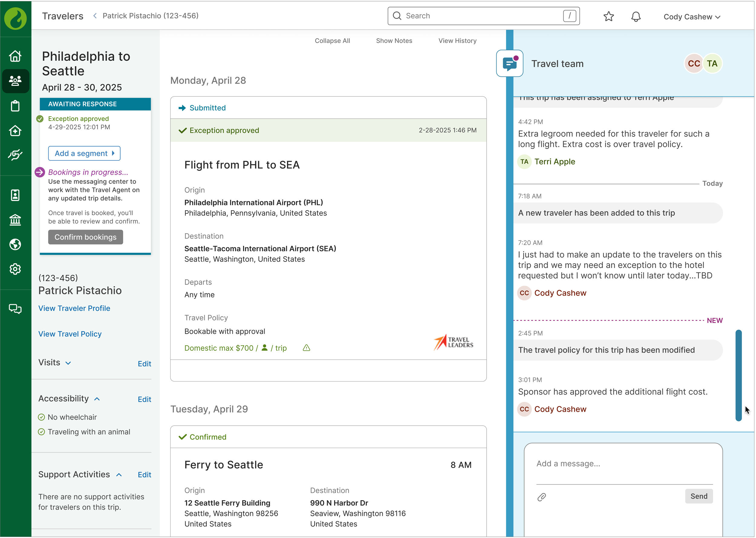Click the chat panel scrollbar
This screenshot has width=756, height=538.
pyautogui.click(x=739, y=376)
